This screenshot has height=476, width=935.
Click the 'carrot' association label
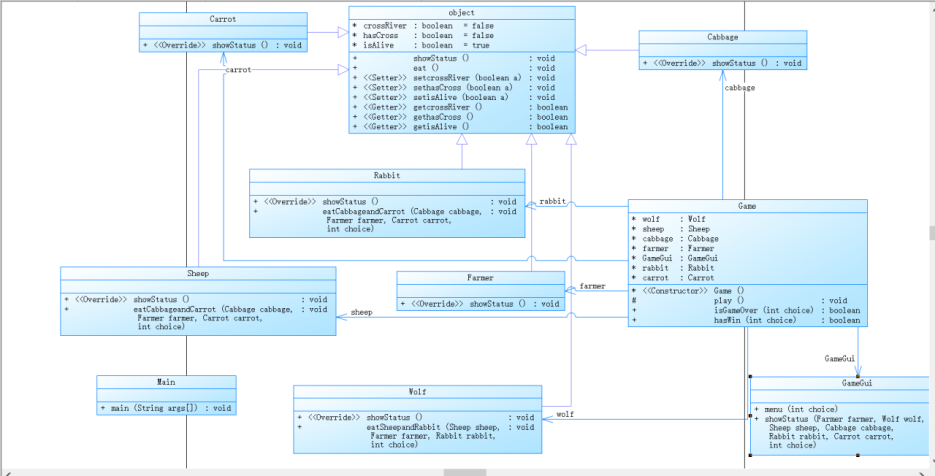point(238,70)
